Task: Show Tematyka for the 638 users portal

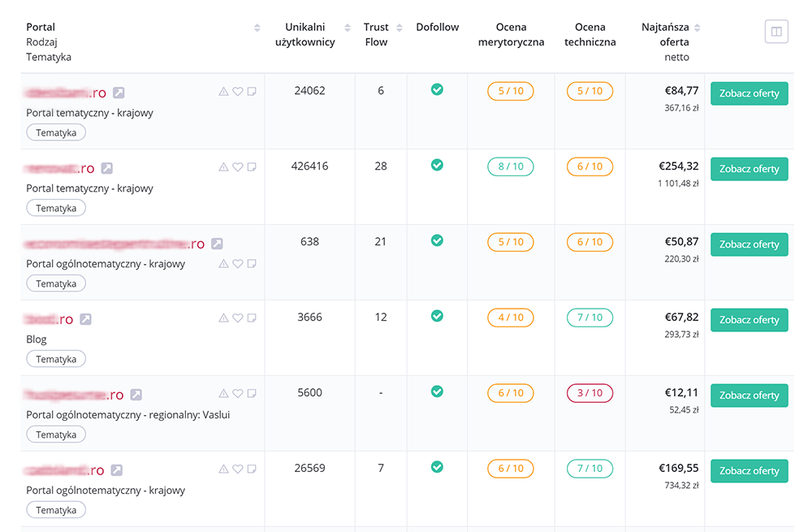Action: tap(56, 284)
